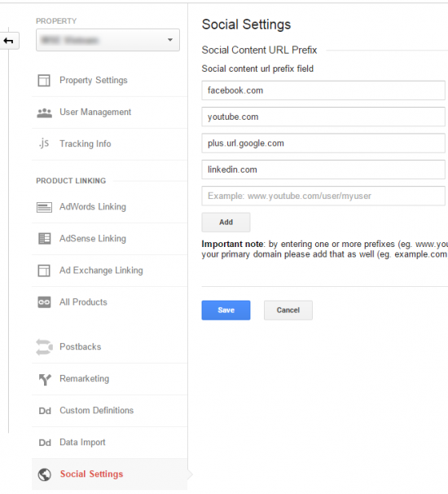Click the back arrow button
448x494 pixels.
click(x=9, y=41)
